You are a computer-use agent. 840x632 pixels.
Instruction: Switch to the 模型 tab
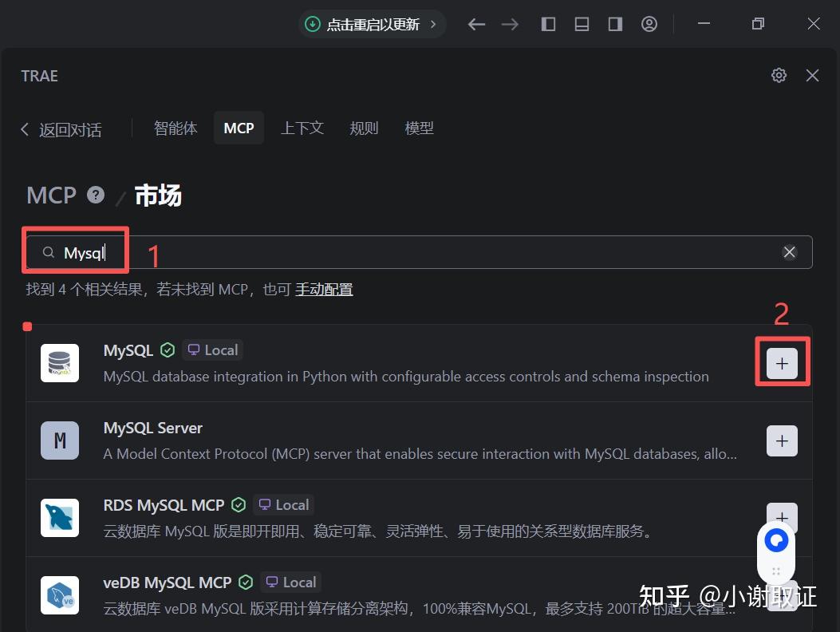coord(420,128)
